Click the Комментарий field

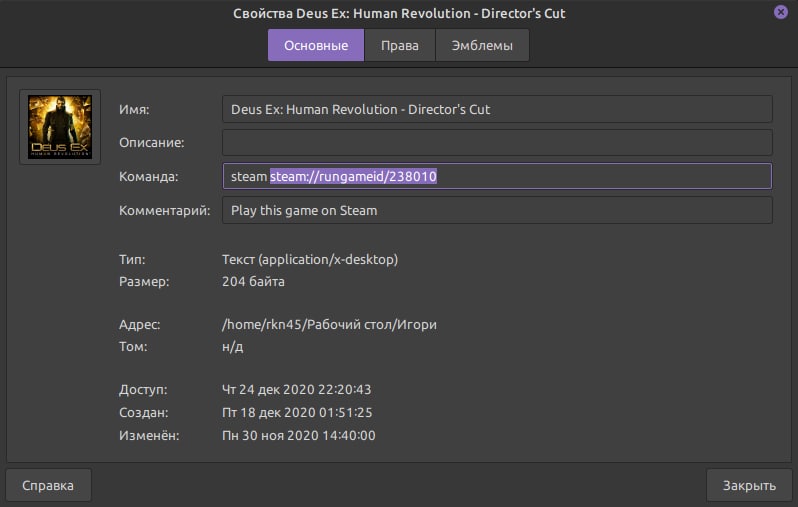(497, 210)
